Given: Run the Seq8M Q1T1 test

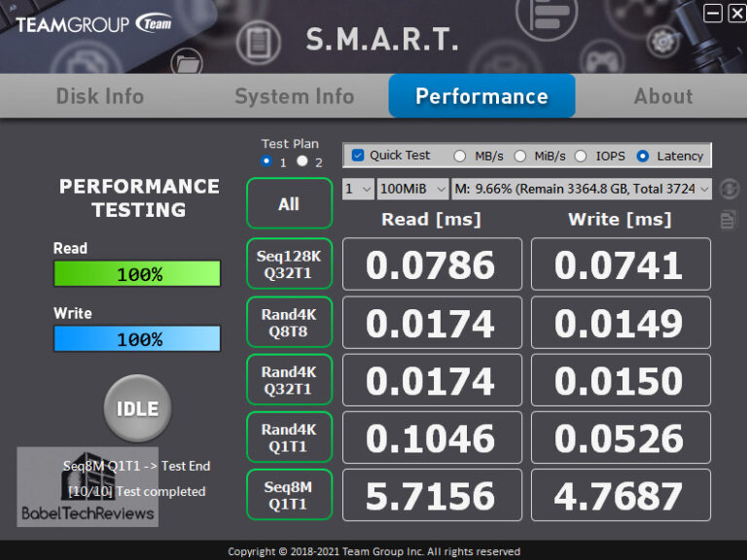Looking at the screenshot, I should click(289, 495).
